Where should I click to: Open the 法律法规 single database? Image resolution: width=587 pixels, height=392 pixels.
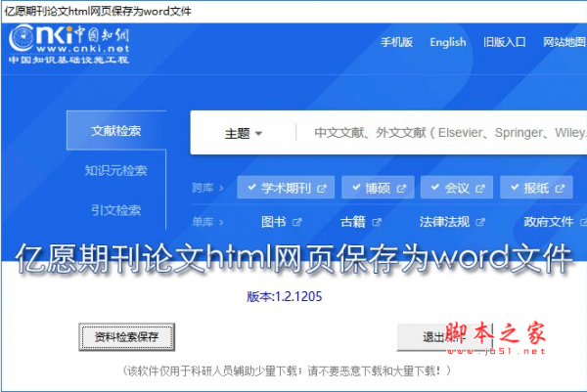(x=444, y=222)
